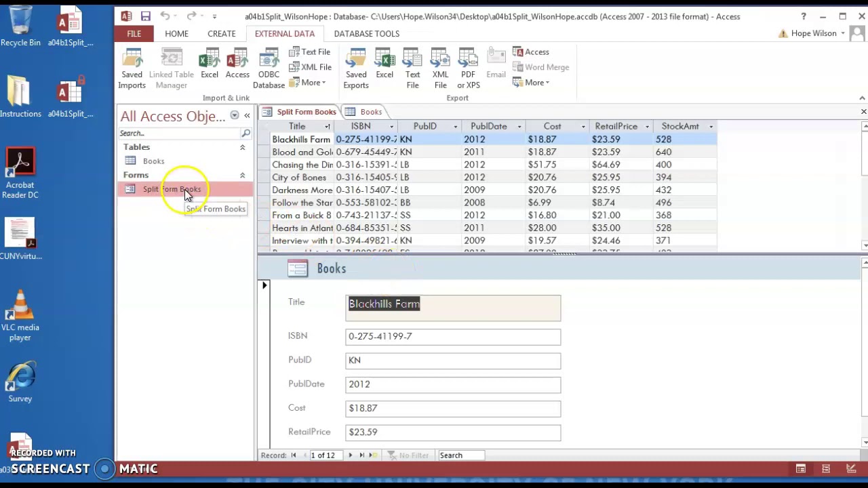Expand the Import More dropdown

pyautogui.click(x=308, y=83)
